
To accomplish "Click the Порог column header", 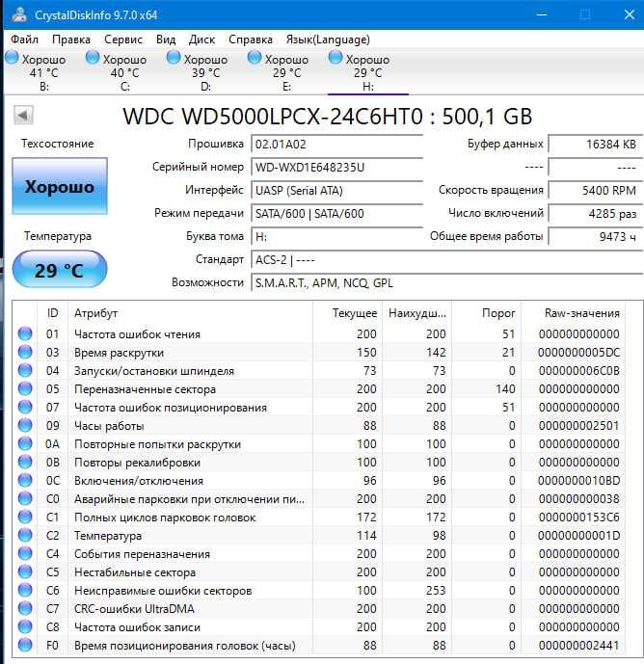I will coord(487,313).
